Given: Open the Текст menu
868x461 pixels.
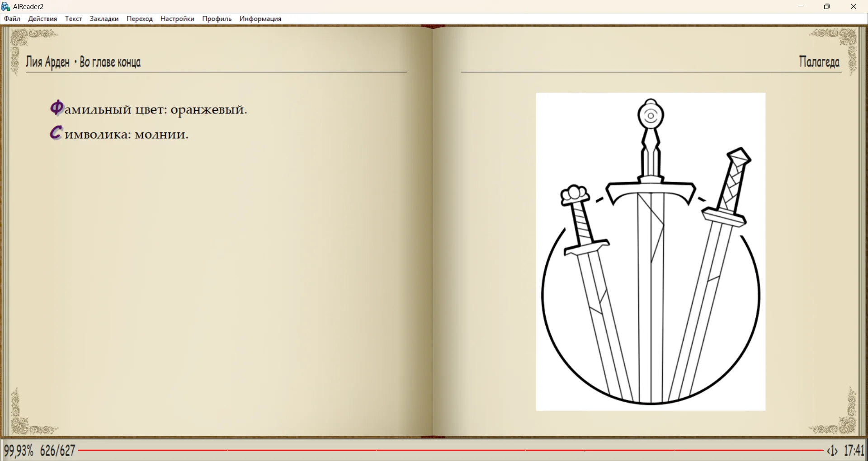Looking at the screenshot, I should [73, 19].
